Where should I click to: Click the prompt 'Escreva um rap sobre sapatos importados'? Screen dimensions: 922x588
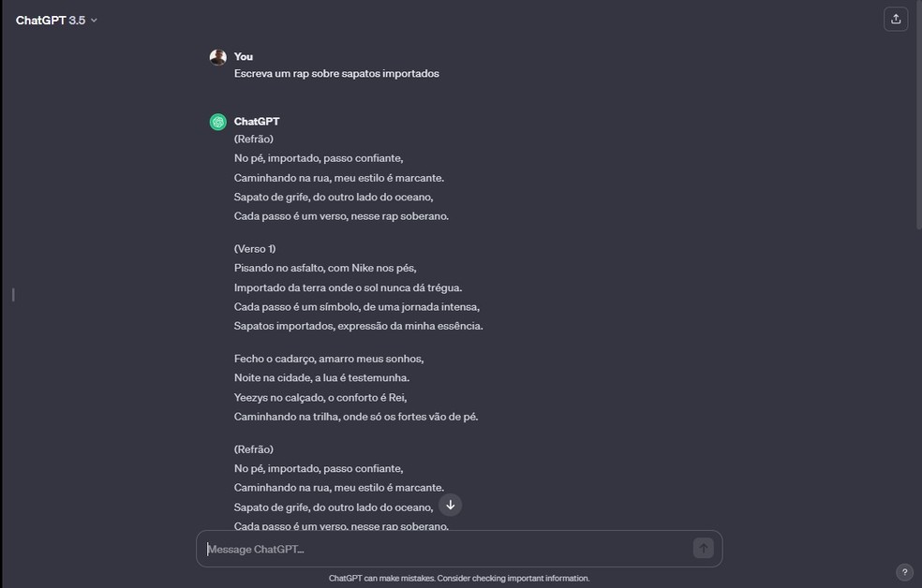(336, 73)
